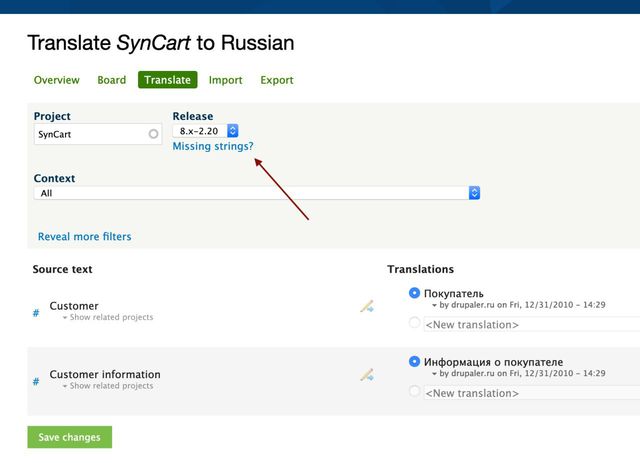The image size is (640, 463).
Task: Click the edit-copy pencil icon for Customer
Action: (367, 306)
